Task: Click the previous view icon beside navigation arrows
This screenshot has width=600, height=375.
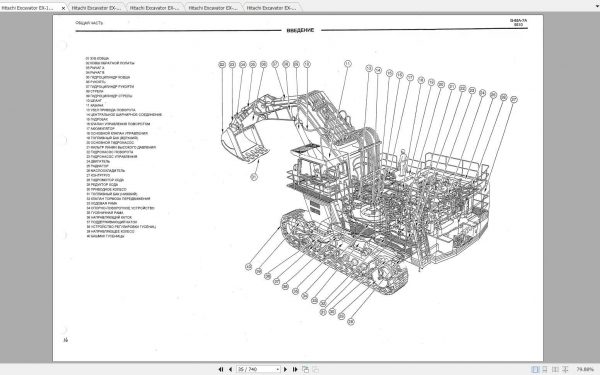Action: tap(305, 369)
